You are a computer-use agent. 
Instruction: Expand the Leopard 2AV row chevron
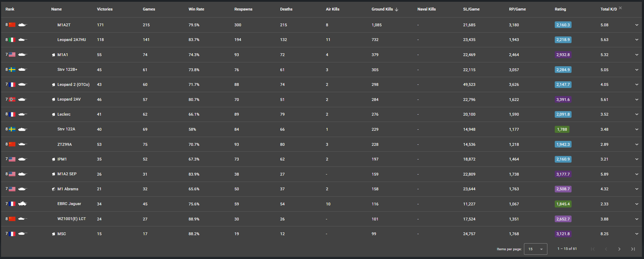coord(637,100)
